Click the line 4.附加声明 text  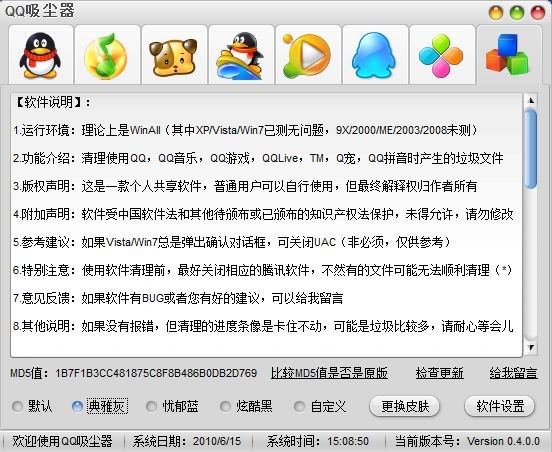[263, 214]
